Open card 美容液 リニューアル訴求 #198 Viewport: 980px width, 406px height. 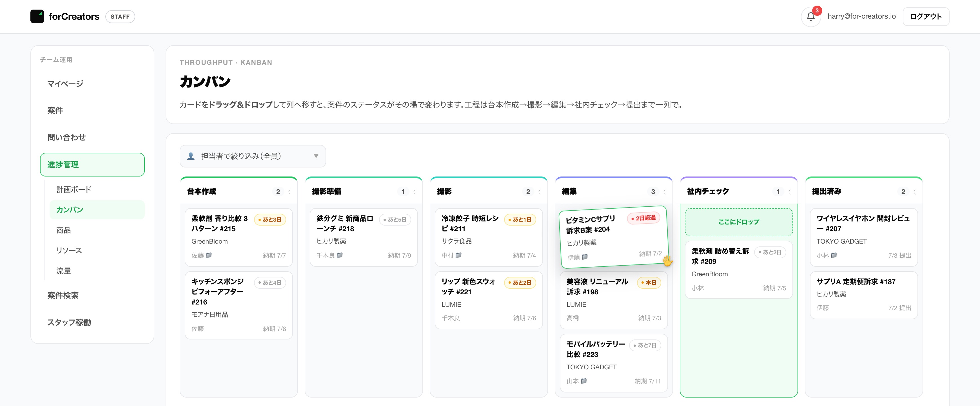[x=613, y=300]
